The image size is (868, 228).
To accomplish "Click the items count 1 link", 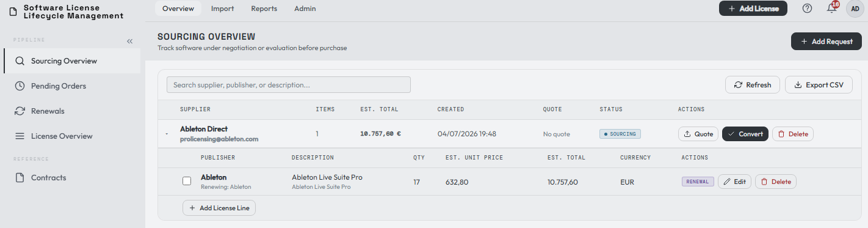I will pos(317,134).
